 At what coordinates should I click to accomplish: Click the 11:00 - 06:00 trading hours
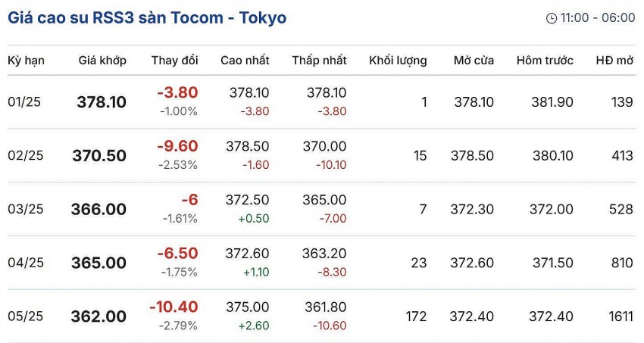click(x=598, y=18)
